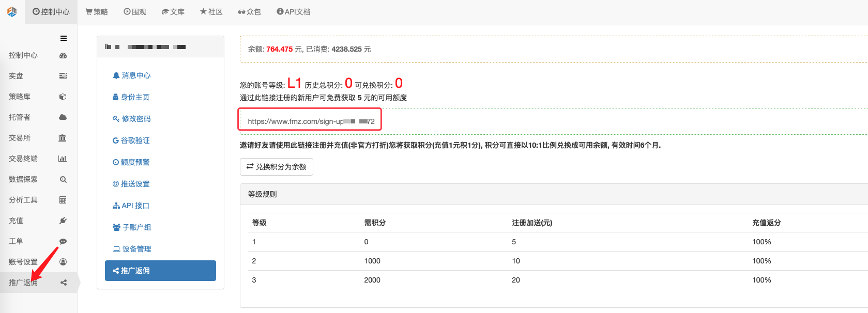The height and width of the screenshot is (313, 868).
Task: Click the cube icon beside 策略库
Action: [63, 97]
